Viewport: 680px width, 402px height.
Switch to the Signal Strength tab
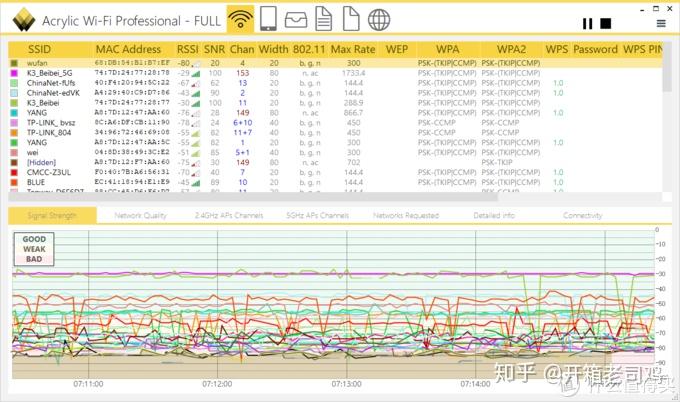52,216
